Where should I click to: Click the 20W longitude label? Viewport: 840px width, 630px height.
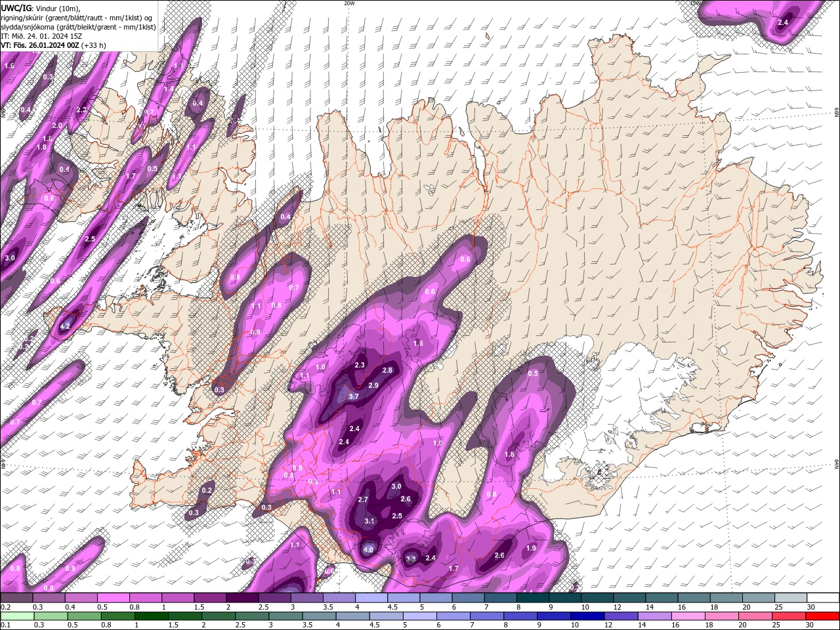(349, 3)
